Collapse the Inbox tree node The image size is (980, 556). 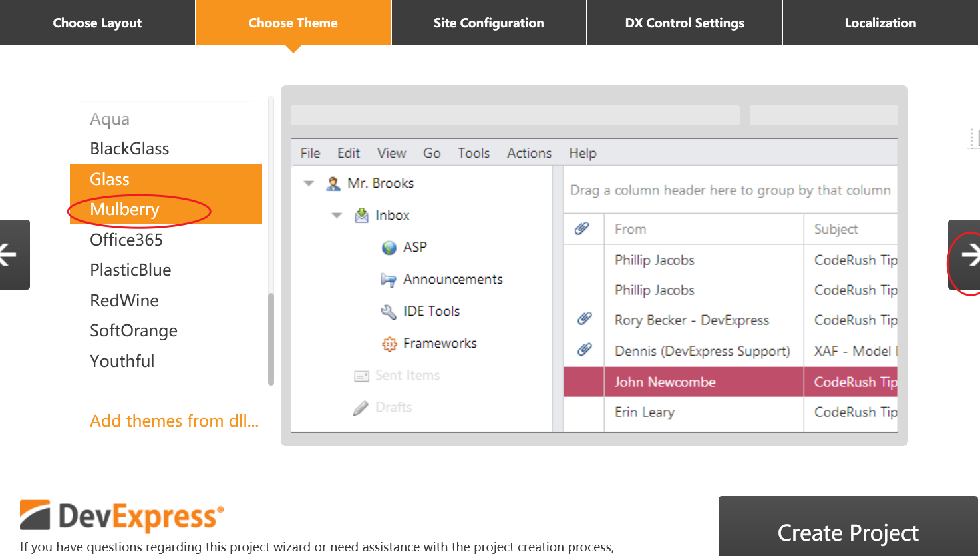(336, 215)
